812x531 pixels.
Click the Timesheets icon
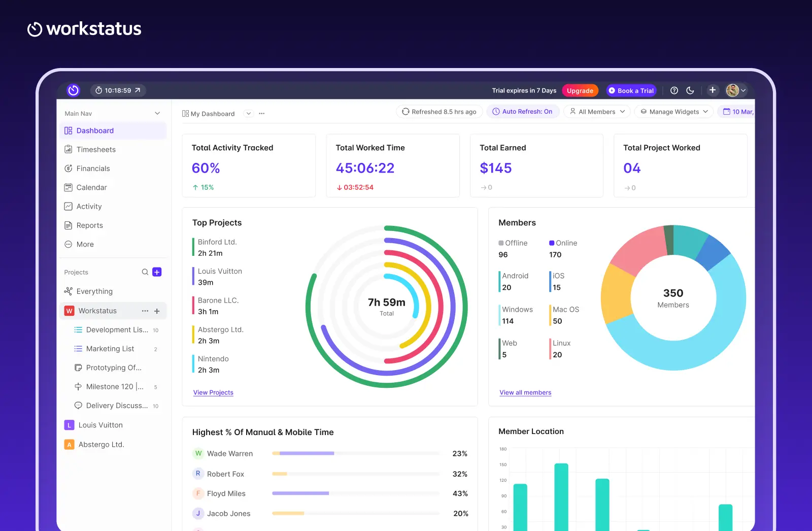click(68, 149)
